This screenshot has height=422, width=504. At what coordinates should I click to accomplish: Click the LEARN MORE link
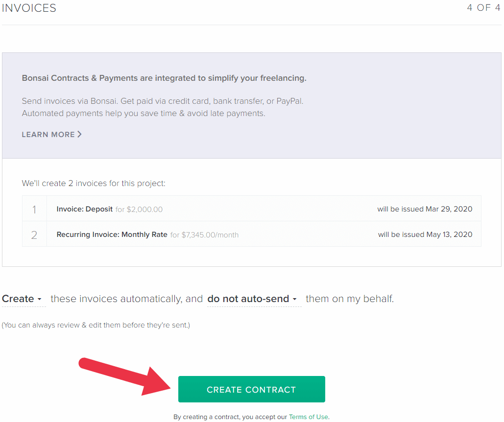coord(48,134)
